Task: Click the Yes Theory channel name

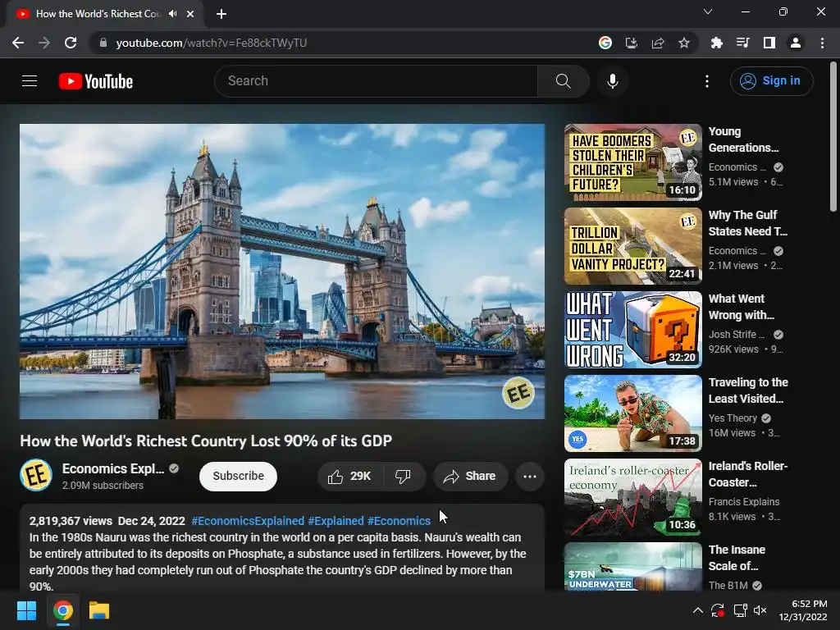Action: tap(733, 418)
